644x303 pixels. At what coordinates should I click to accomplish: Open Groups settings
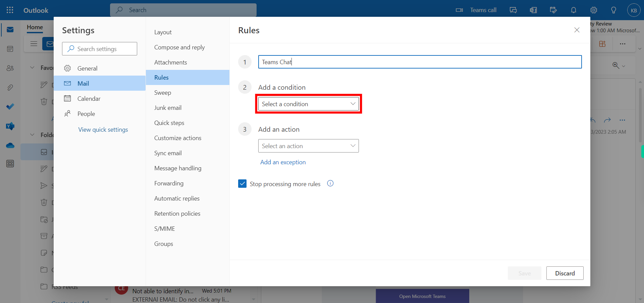pyautogui.click(x=187, y=244)
